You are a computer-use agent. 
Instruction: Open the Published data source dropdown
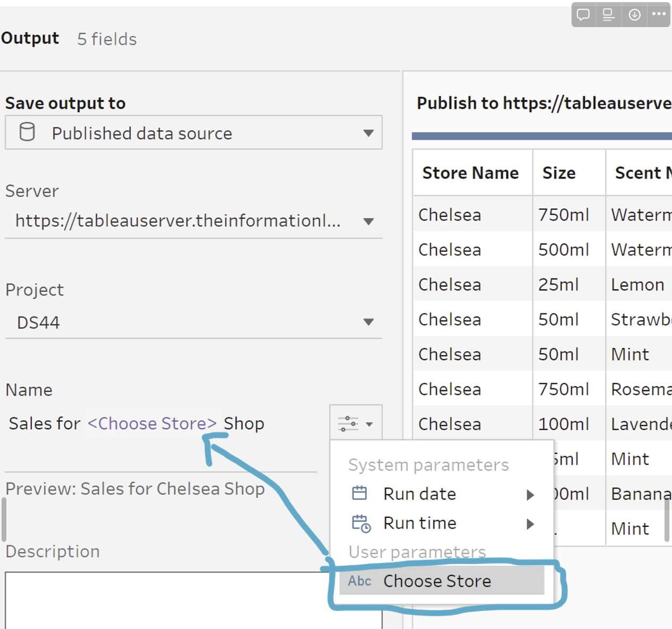(x=368, y=133)
